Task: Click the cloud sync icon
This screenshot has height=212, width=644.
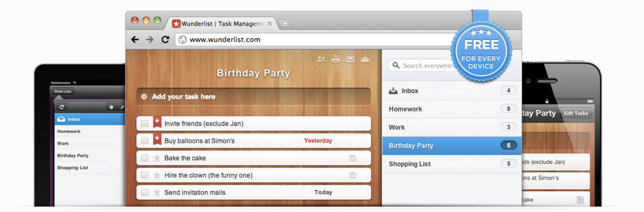Action: tap(365, 59)
